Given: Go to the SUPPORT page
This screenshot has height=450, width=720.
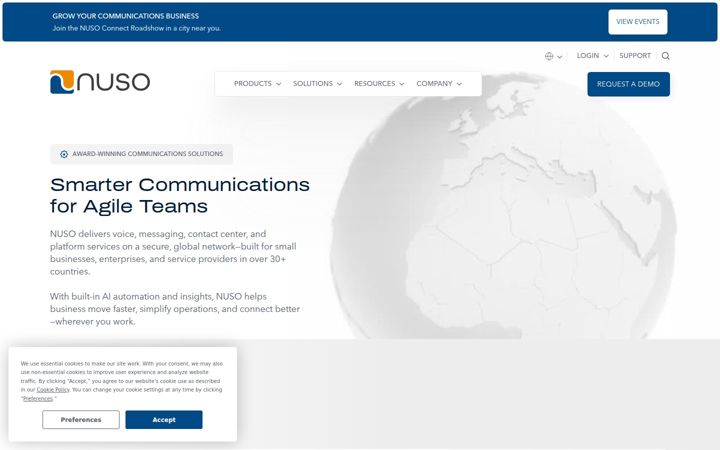Looking at the screenshot, I should (635, 56).
